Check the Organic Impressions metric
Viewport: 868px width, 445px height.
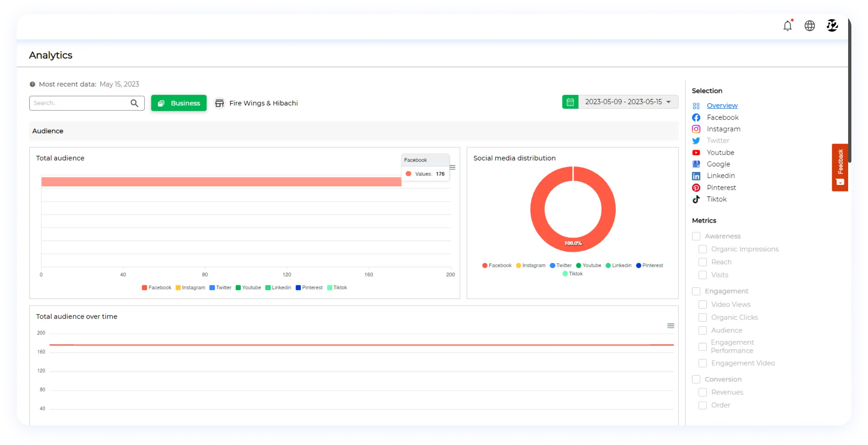point(702,249)
